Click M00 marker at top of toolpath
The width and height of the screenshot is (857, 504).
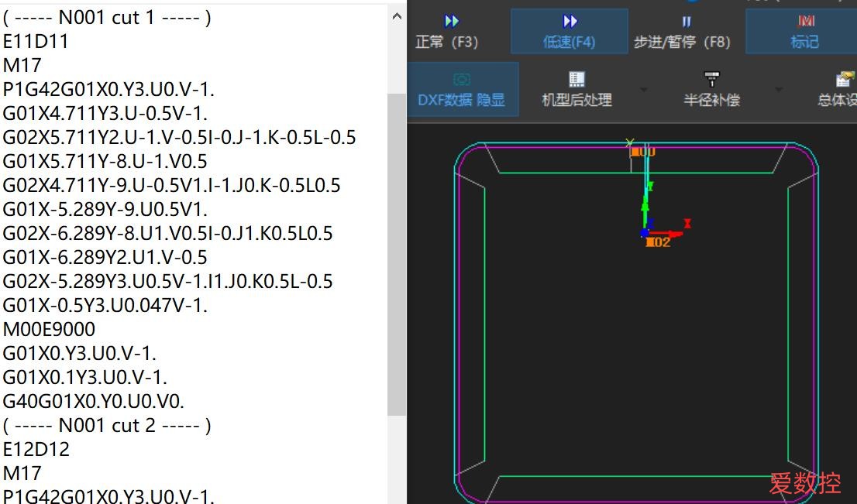tap(643, 153)
